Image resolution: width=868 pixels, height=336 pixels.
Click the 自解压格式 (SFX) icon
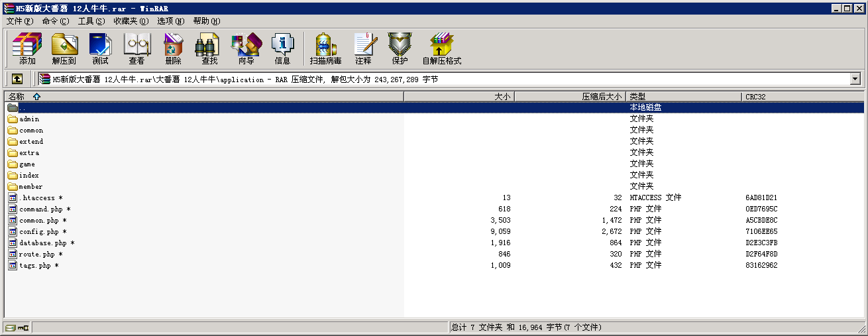(x=441, y=49)
